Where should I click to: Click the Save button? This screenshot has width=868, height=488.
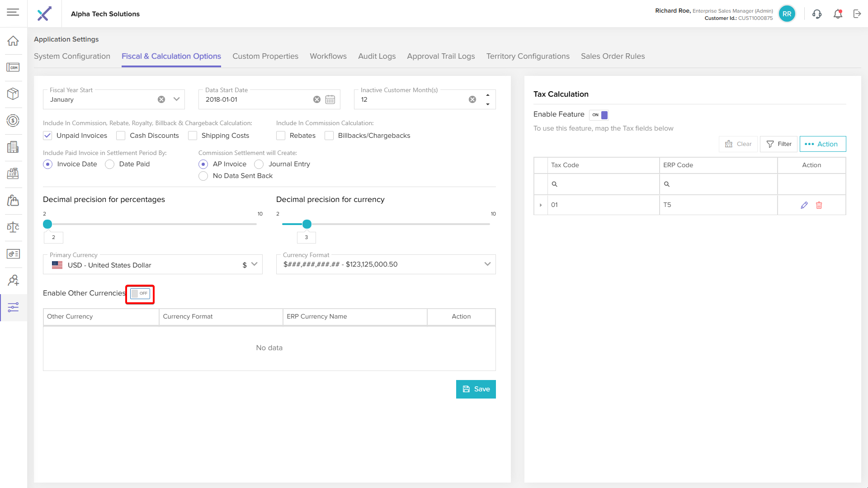(476, 389)
